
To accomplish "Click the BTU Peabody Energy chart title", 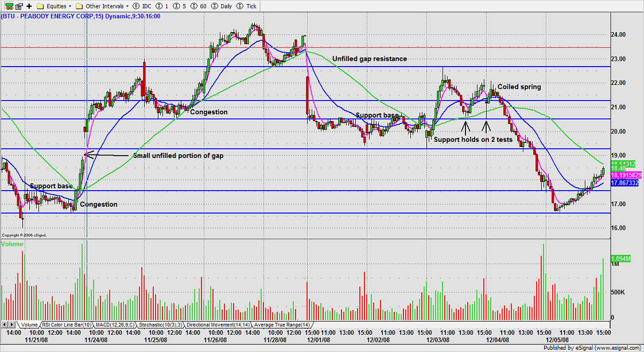I will pos(80,17).
